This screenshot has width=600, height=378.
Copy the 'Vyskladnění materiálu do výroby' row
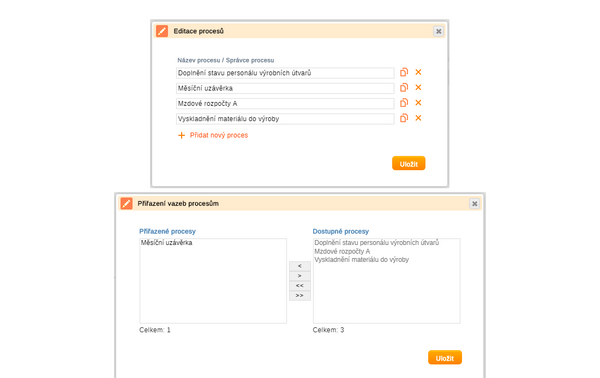[x=404, y=118]
